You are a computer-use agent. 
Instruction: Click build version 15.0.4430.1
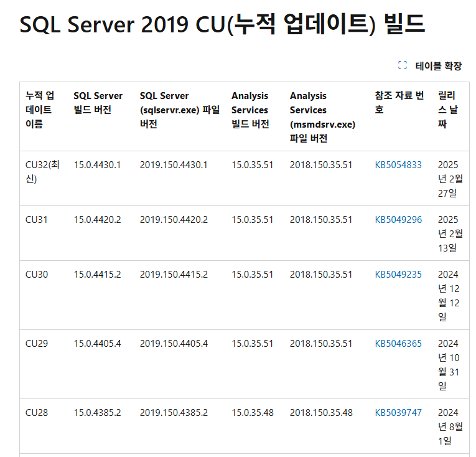click(x=97, y=165)
